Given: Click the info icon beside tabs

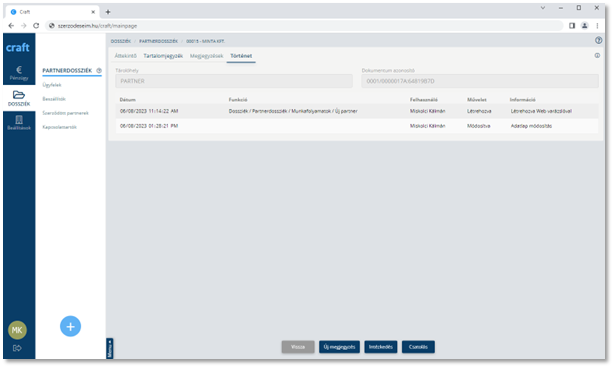Looking at the screenshot, I should click(x=597, y=56).
